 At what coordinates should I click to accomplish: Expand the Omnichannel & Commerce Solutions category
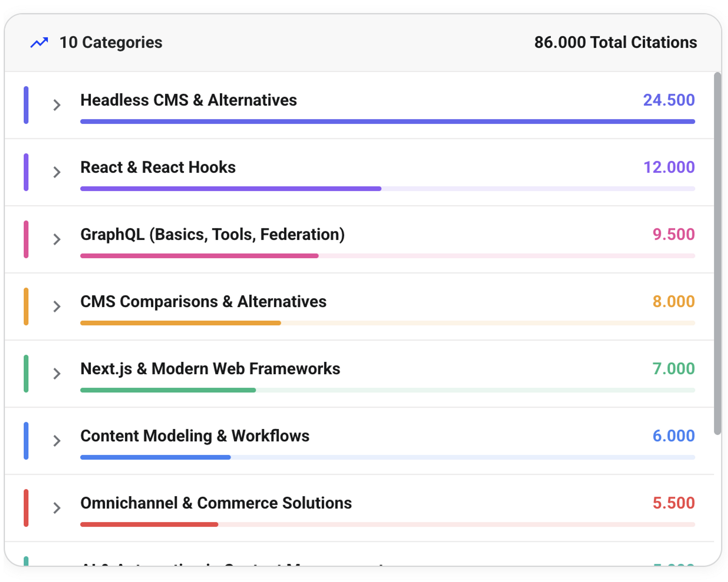pos(57,507)
